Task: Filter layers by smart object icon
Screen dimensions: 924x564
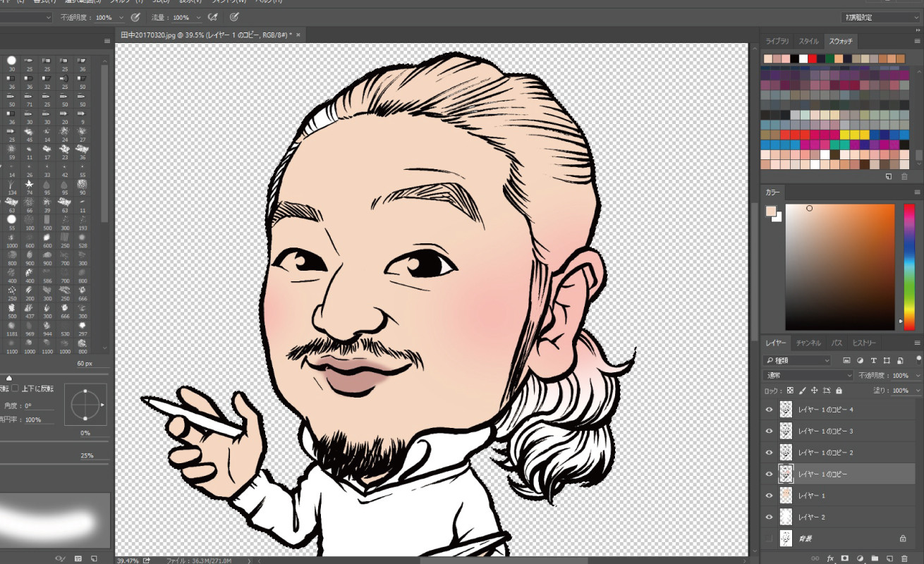Action: pyautogui.click(x=900, y=360)
